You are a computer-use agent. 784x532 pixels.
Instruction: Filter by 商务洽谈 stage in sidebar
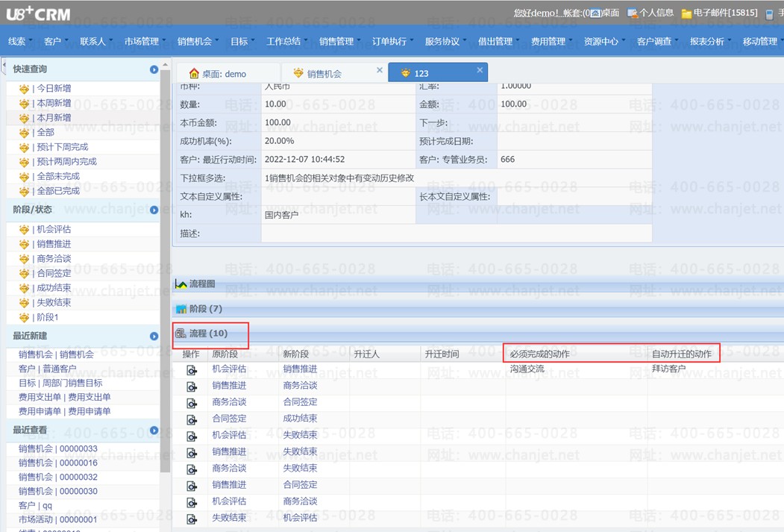(54, 259)
